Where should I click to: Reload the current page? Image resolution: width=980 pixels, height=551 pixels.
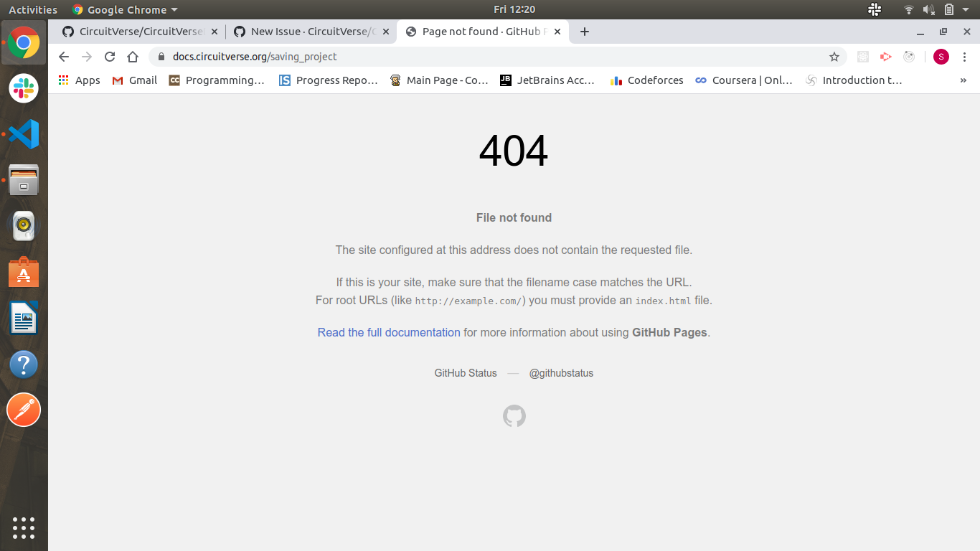[109, 56]
